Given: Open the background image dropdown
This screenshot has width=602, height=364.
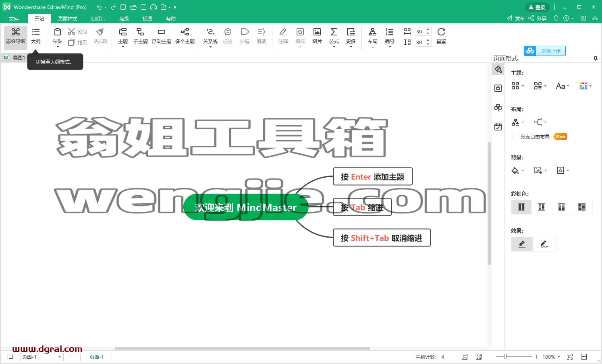Looking at the screenshot, I should (x=540, y=170).
